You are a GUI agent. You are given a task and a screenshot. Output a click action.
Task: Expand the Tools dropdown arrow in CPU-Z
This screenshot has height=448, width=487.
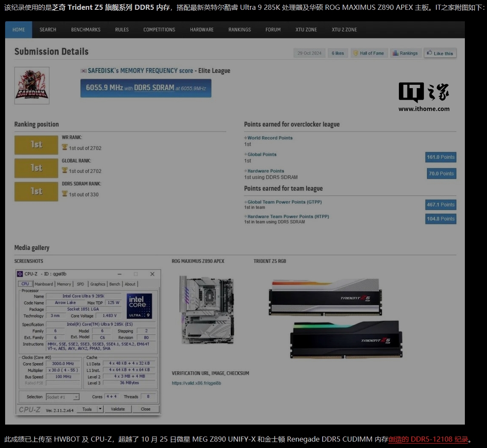[x=100, y=409]
